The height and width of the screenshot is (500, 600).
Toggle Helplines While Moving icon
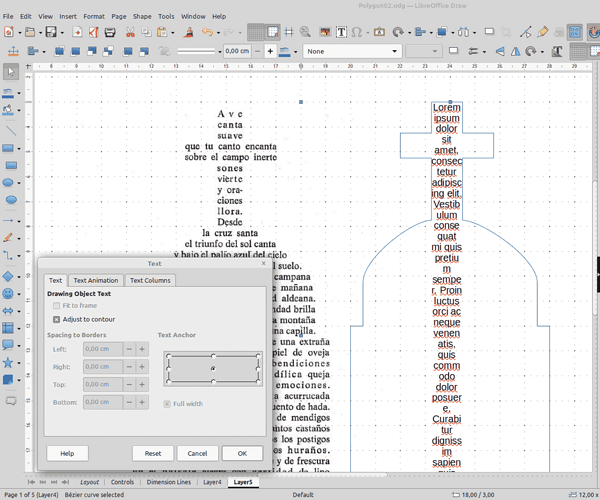pyautogui.click(x=289, y=32)
